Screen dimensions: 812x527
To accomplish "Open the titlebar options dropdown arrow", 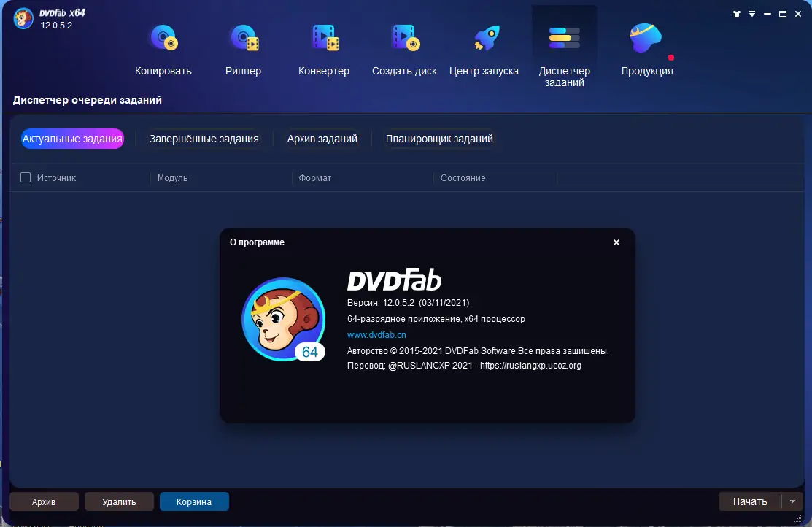I will 751,13.
